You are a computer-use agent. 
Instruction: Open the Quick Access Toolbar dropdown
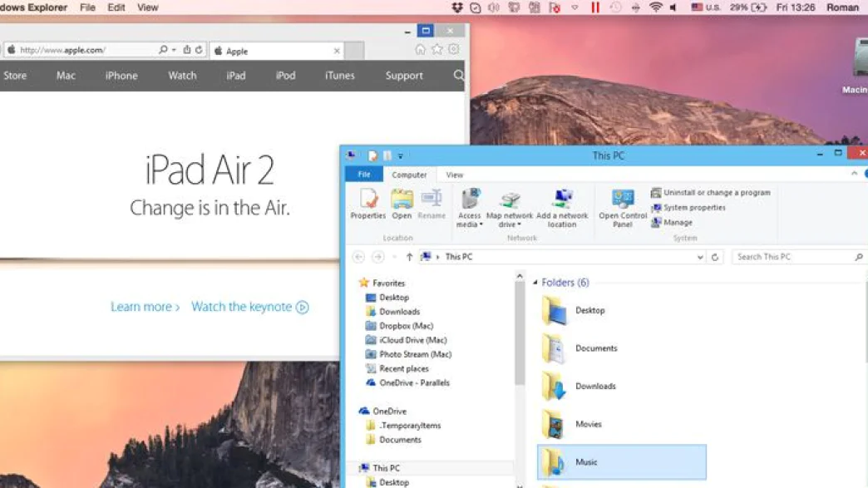pos(400,156)
